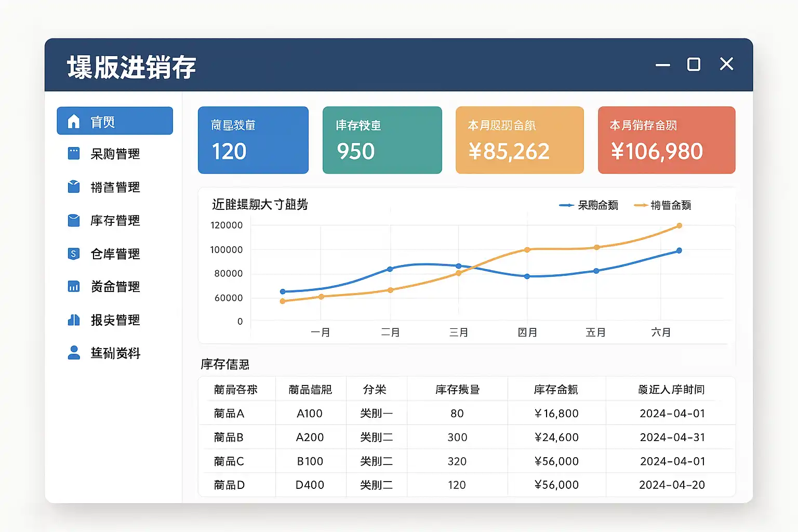The height and width of the screenshot is (532, 798).
Task: Maximize the application window
Action: [x=694, y=64]
